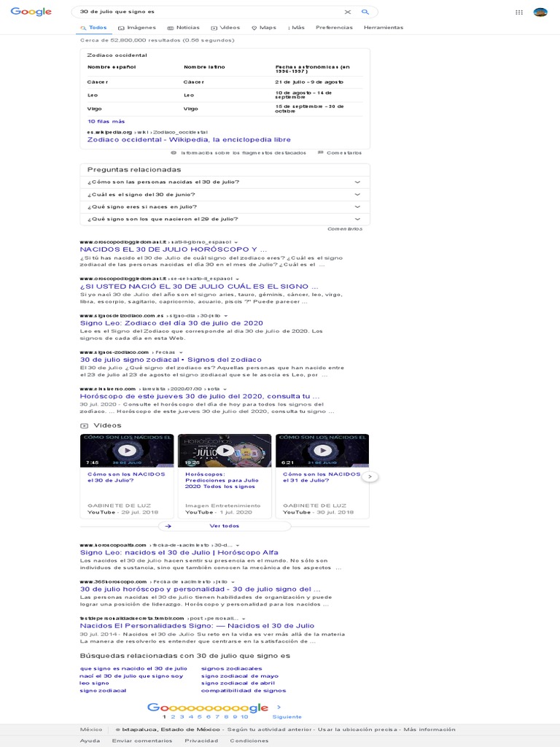Open Preferencias
560x747 pixels.
click(x=334, y=28)
